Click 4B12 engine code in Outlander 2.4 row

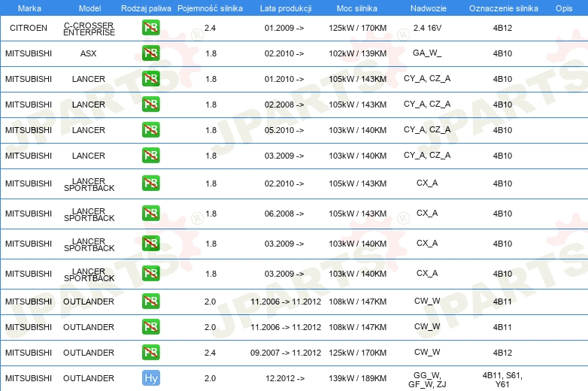click(502, 353)
